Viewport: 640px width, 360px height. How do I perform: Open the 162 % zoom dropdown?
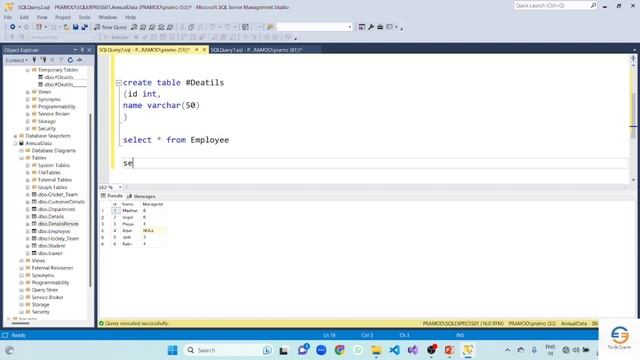(x=120, y=187)
